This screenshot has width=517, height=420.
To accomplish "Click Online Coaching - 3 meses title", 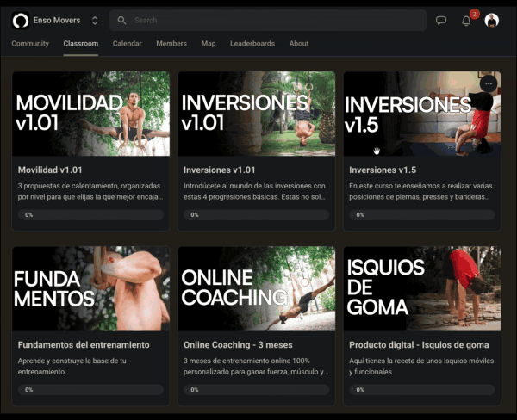I will click(x=238, y=345).
